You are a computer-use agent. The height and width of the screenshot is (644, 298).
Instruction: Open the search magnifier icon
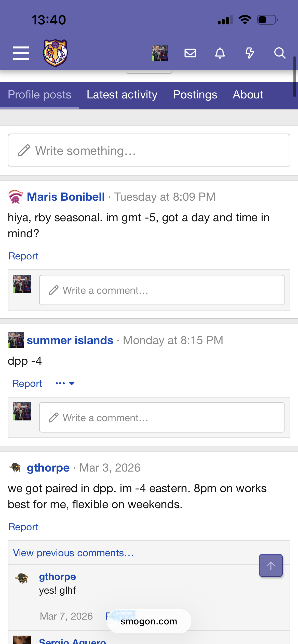[279, 53]
